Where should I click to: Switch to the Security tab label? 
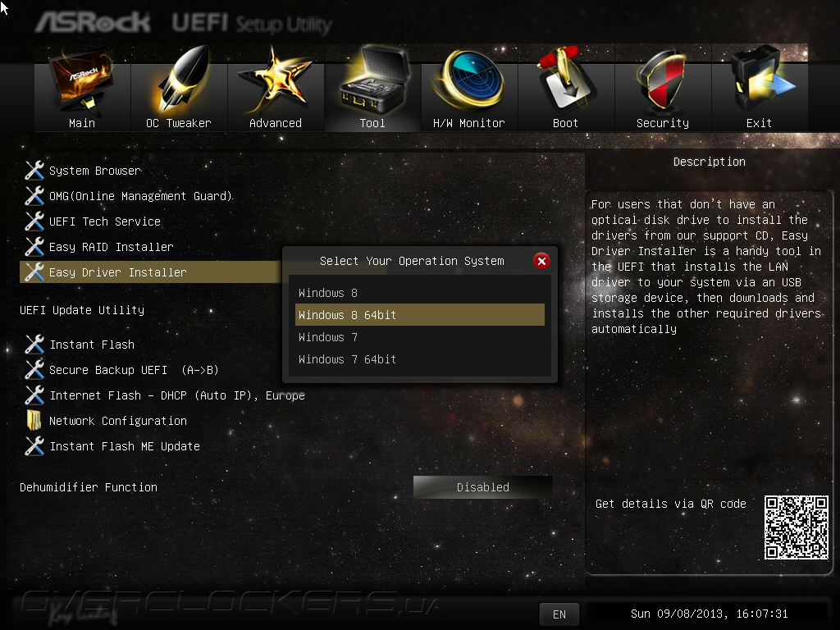[x=663, y=123]
